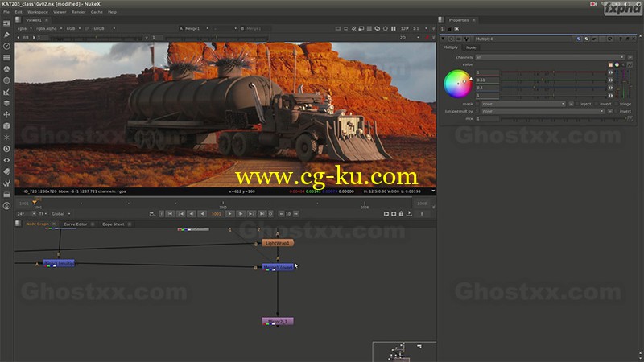Open the Filter nodes circle icon
The width and height of the screenshot is (644, 362).
6,80
